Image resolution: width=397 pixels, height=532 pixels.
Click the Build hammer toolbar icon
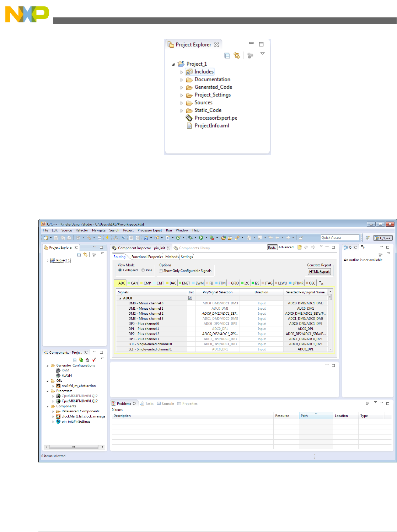click(x=89, y=238)
